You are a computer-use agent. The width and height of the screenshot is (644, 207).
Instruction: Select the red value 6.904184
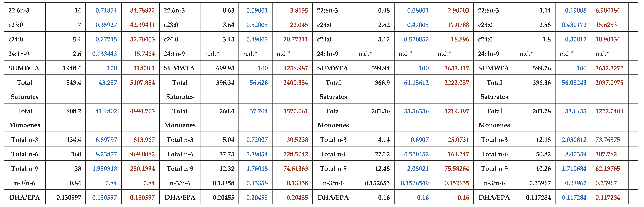pos(608,10)
